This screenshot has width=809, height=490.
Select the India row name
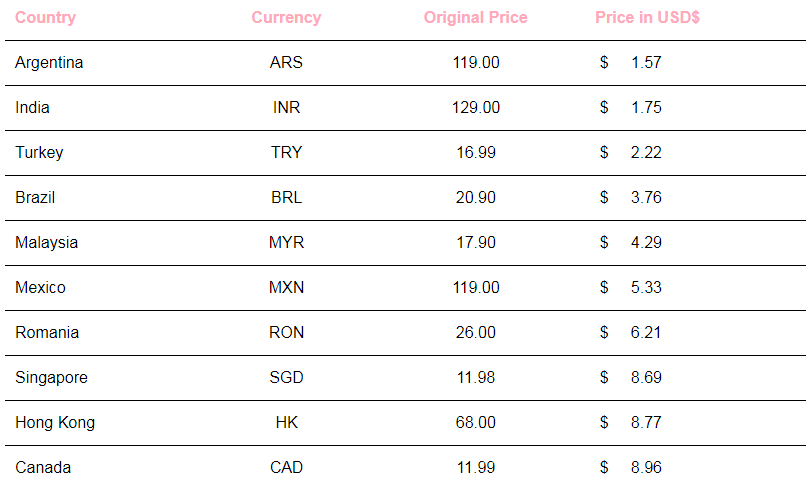click(33, 107)
